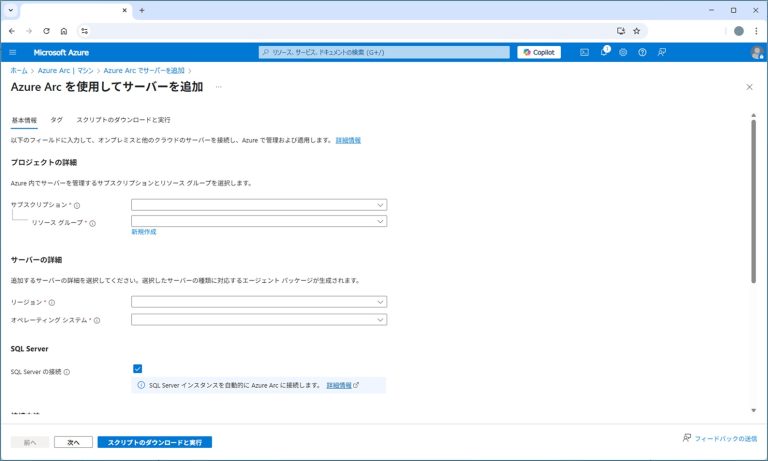Click the vertical page scrollbar
768x461 pixels.
[x=753, y=200]
